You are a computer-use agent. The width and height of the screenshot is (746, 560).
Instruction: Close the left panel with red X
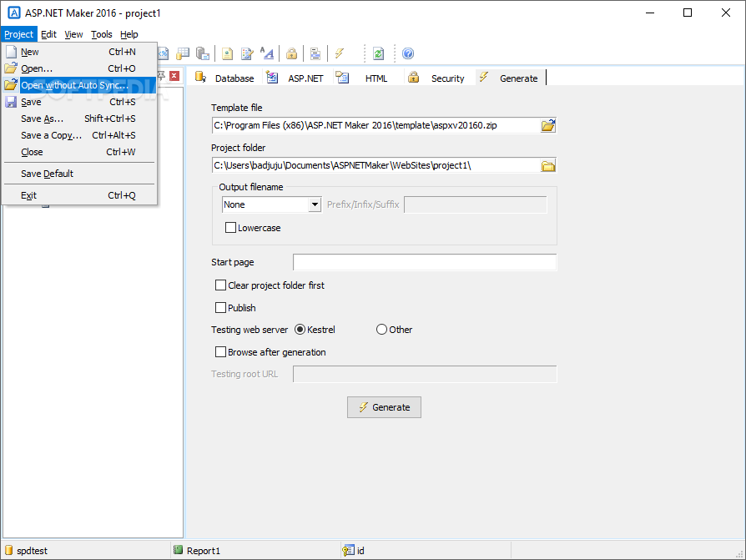174,76
